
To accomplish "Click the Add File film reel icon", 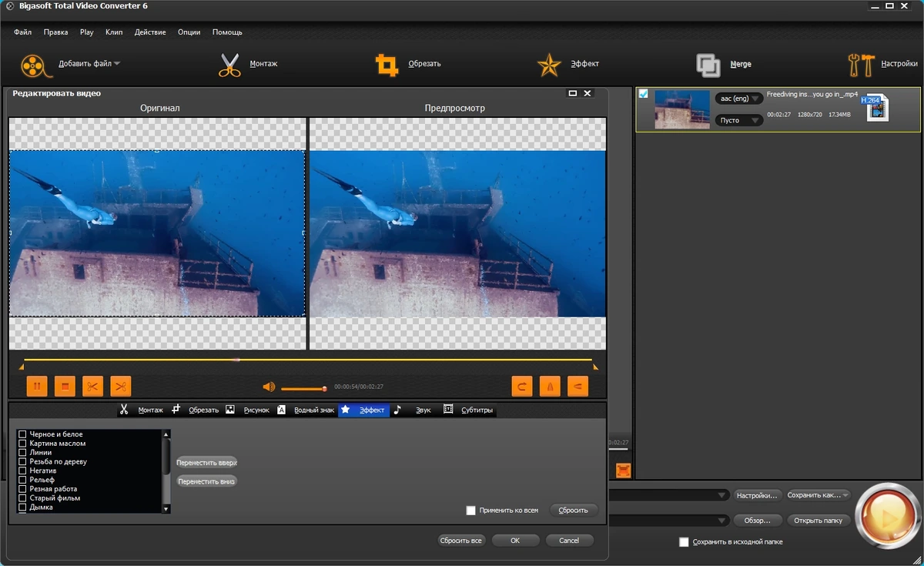I will tap(36, 65).
